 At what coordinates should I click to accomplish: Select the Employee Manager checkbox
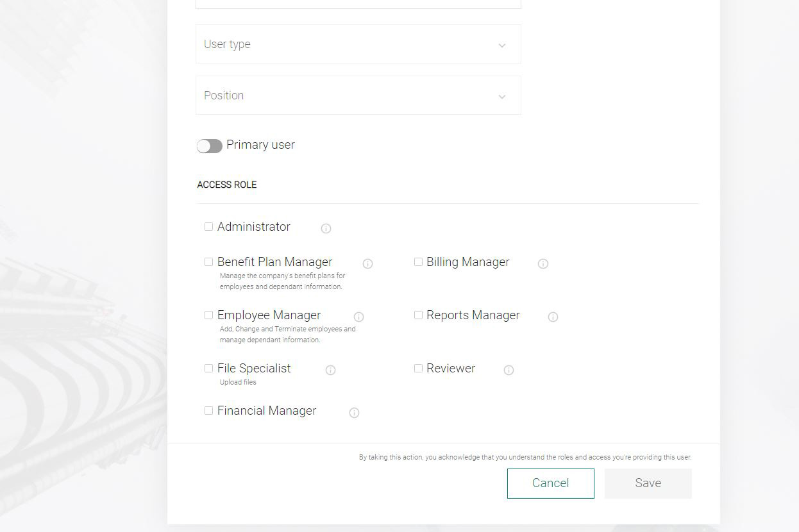coord(208,315)
